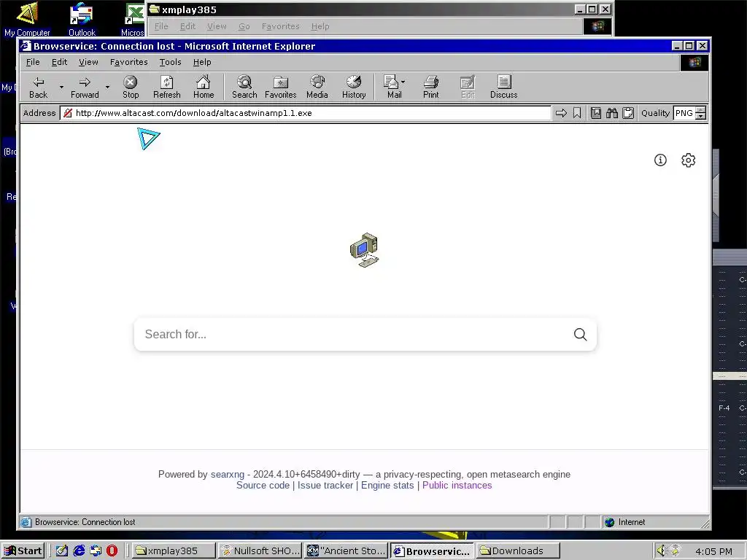Screen dimensions: 747x560
Task: Click the computer logo on the page
Action: (x=365, y=250)
